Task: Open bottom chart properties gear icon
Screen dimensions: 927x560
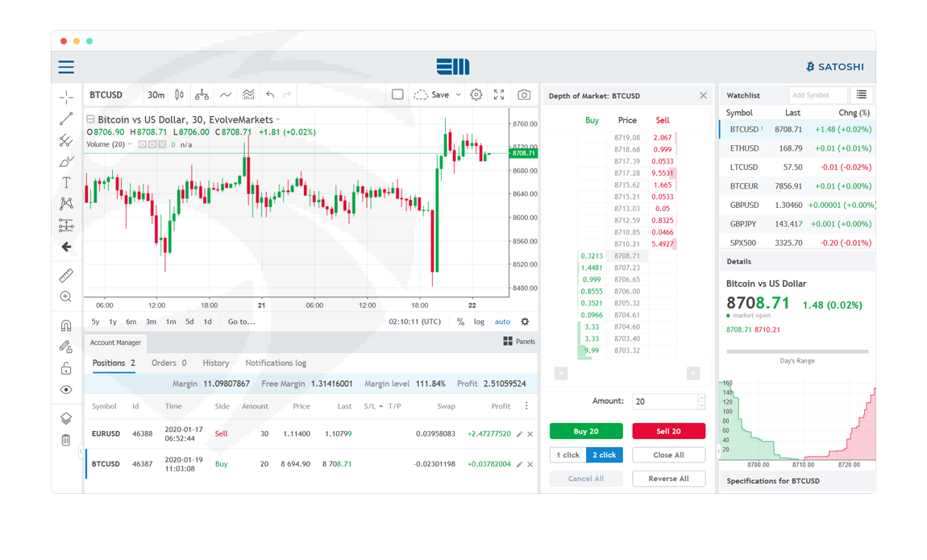Action: pos(525,322)
